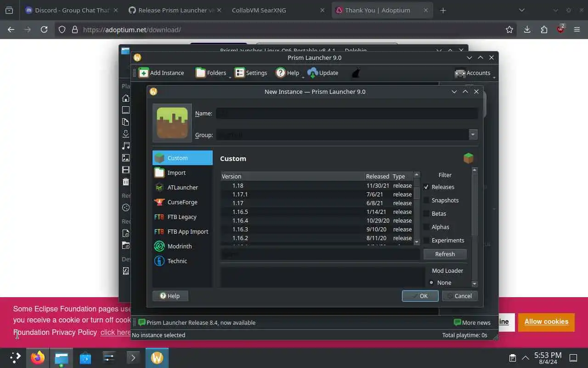588x368 pixels.
Task: Enable the Snapshots filter
Action: (426, 200)
